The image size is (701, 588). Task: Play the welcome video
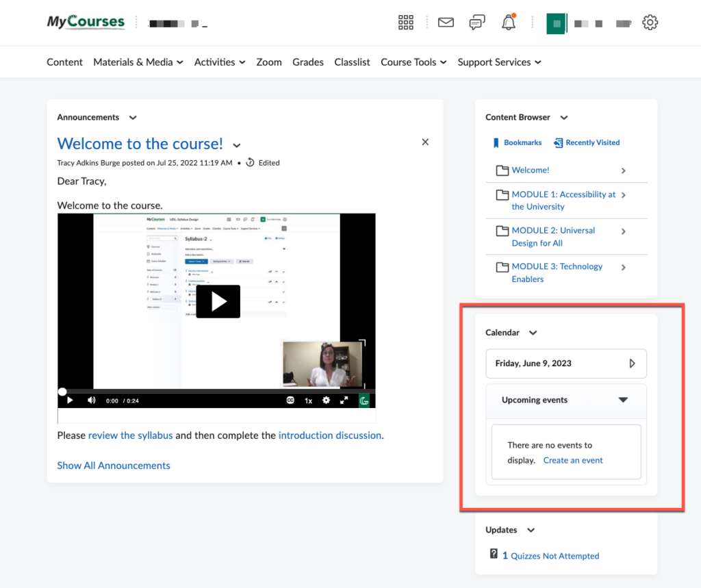point(218,301)
